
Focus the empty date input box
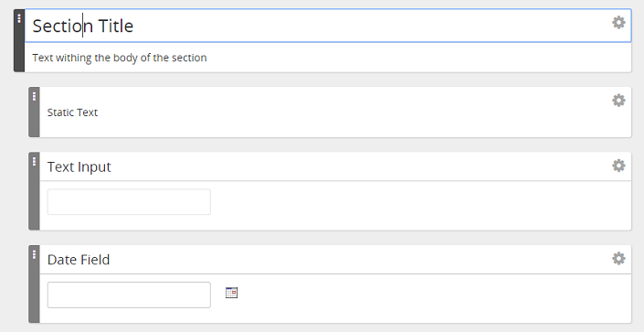coord(129,295)
